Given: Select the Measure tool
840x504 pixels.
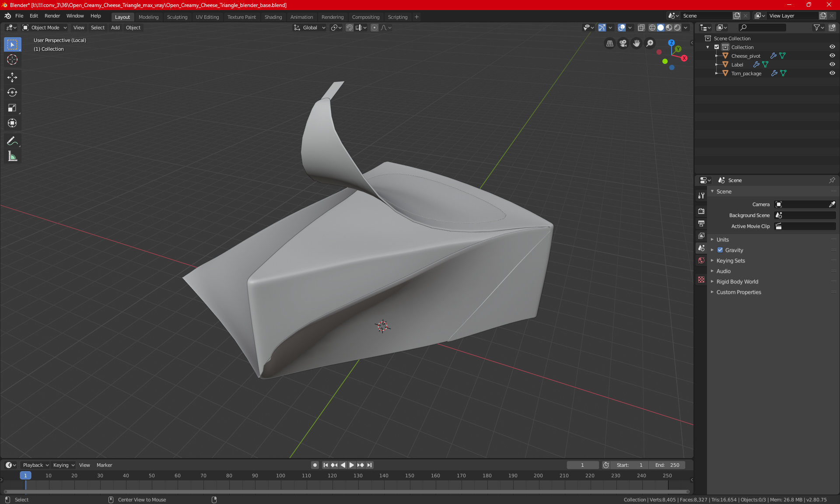Looking at the screenshot, I should point(12,156).
